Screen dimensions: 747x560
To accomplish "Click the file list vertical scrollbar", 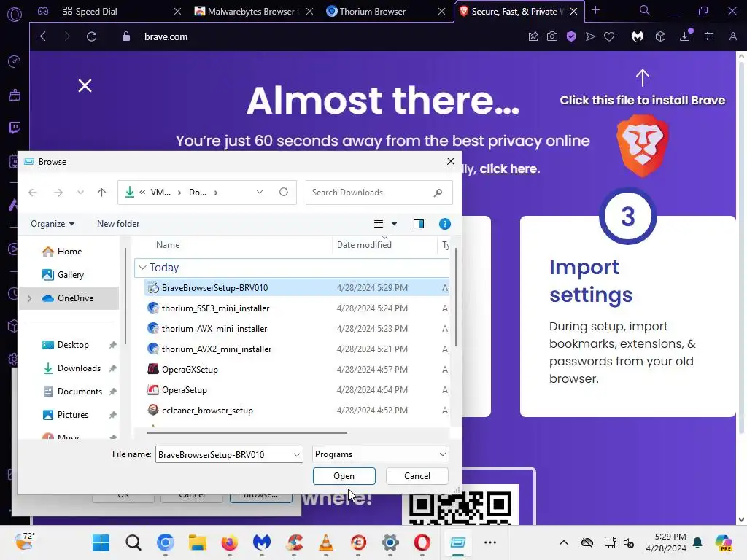I will 455,297.
